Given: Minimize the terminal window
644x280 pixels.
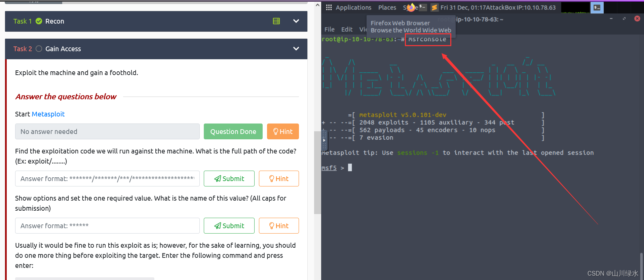Looking at the screenshot, I should pos(611,19).
